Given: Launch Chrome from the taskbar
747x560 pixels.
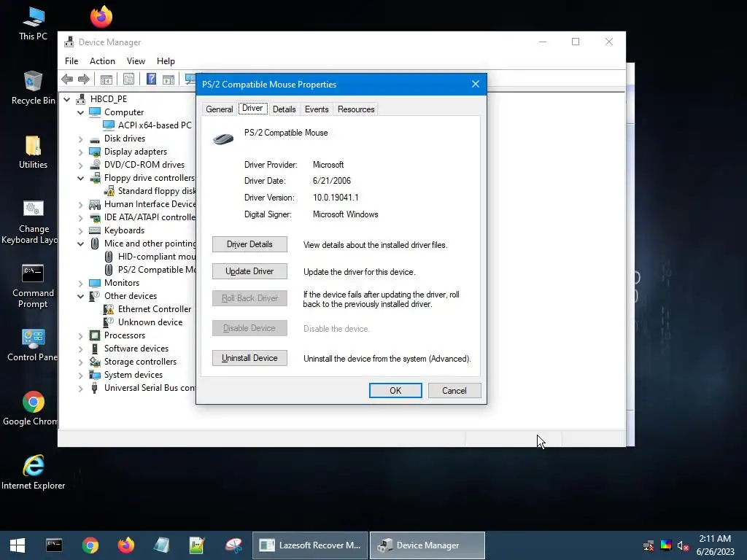Looking at the screenshot, I should click(90, 545).
